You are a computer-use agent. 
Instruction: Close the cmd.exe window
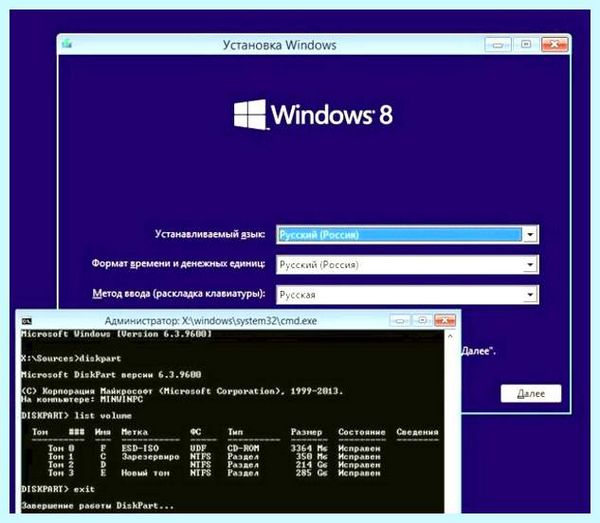tap(445, 321)
